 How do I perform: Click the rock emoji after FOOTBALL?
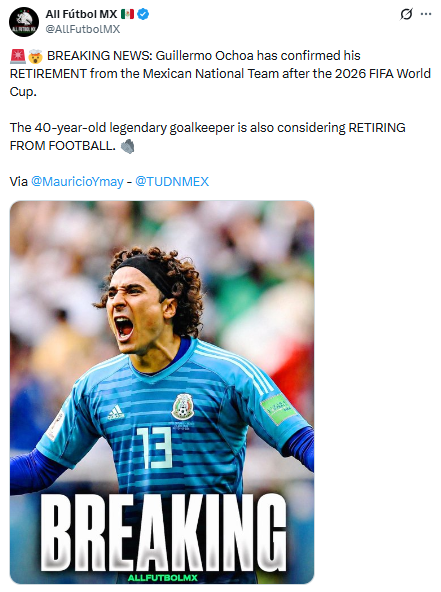(127, 146)
